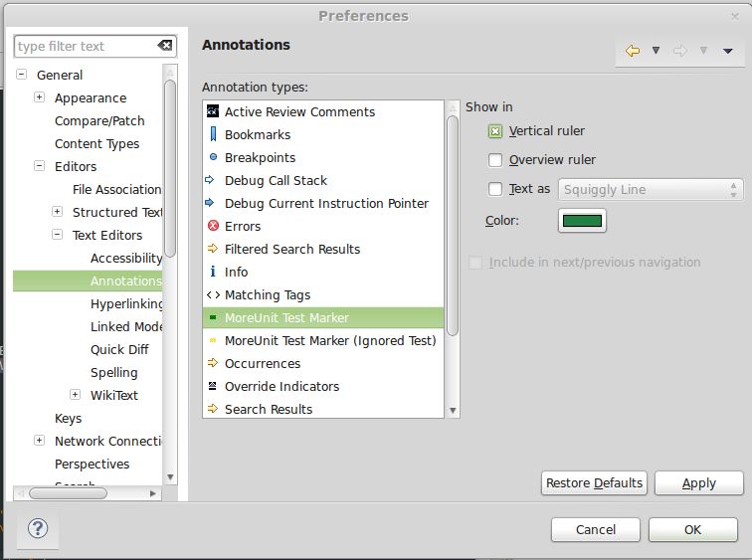
Task: Click the Occurrences arrow icon
Action: pos(213,363)
